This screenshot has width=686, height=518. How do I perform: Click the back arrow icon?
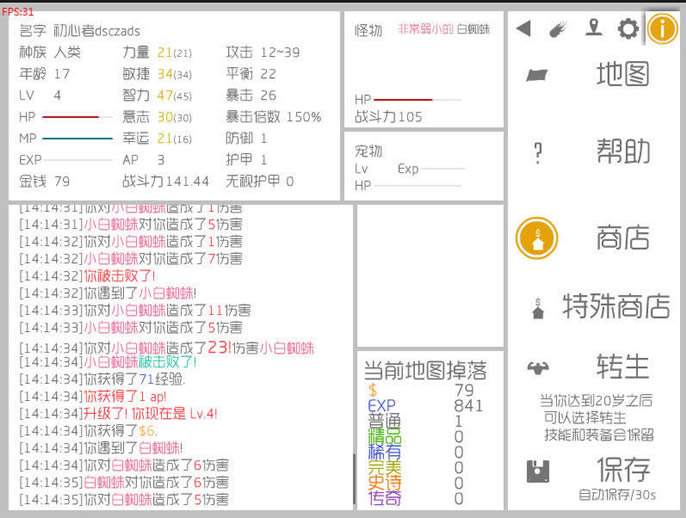(x=523, y=29)
